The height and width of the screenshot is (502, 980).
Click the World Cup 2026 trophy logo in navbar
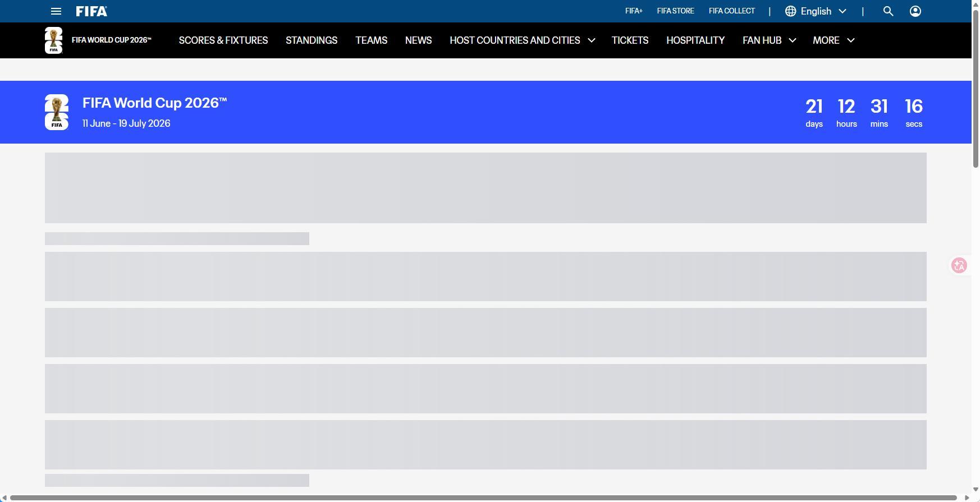point(53,40)
